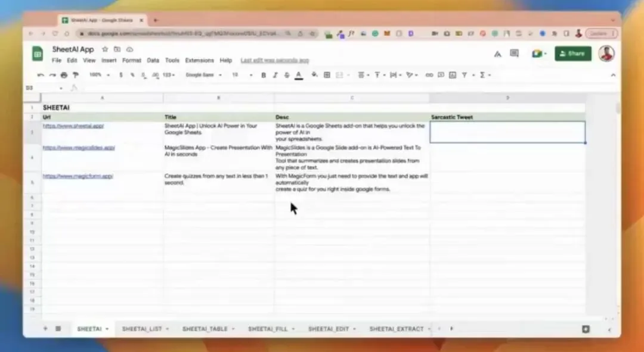Image resolution: width=644 pixels, height=352 pixels.
Task: Click the add sheet plus icon
Action: click(x=45, y=329)
